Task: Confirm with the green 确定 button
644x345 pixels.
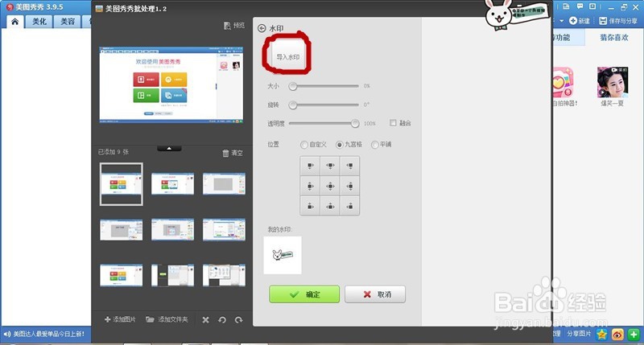Action: coord(304,294)
